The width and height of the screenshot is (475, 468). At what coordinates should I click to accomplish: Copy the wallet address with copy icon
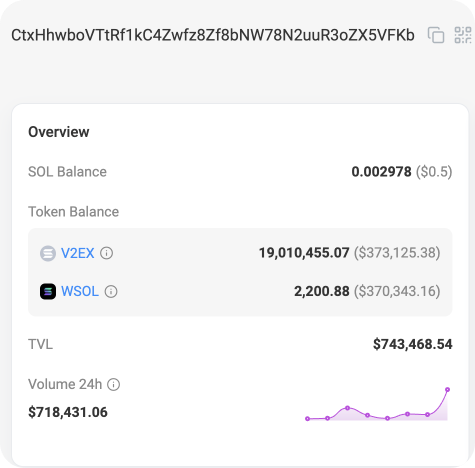(436, 35)
